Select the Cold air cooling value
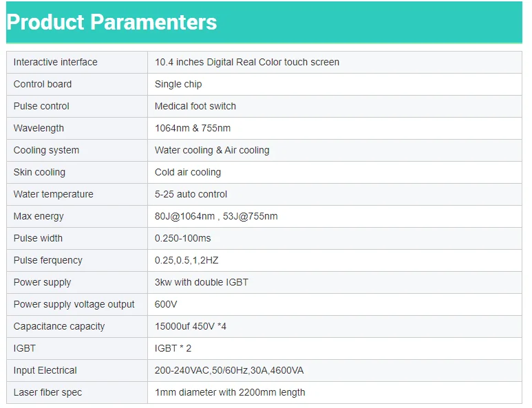Screen dimensions: 532x408 coord(188,172)
